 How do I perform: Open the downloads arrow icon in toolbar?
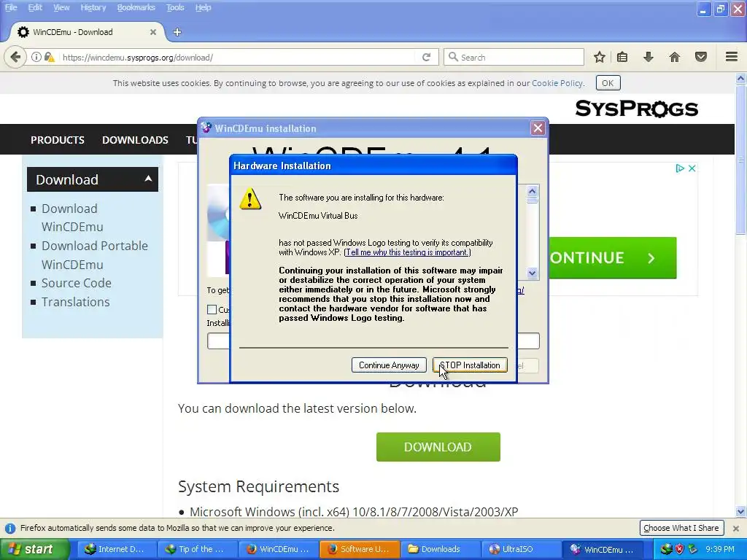[649, 57]
